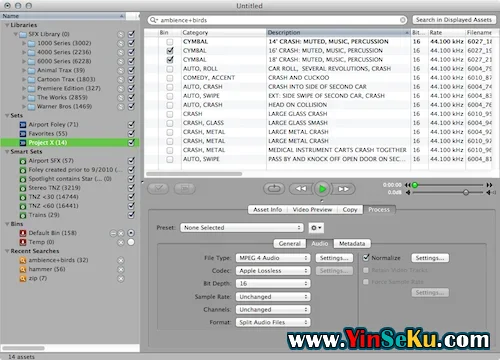The image size is (500, 360).
Task: Jump to the end with the position slider's right arrows
Action: [489, 185]
